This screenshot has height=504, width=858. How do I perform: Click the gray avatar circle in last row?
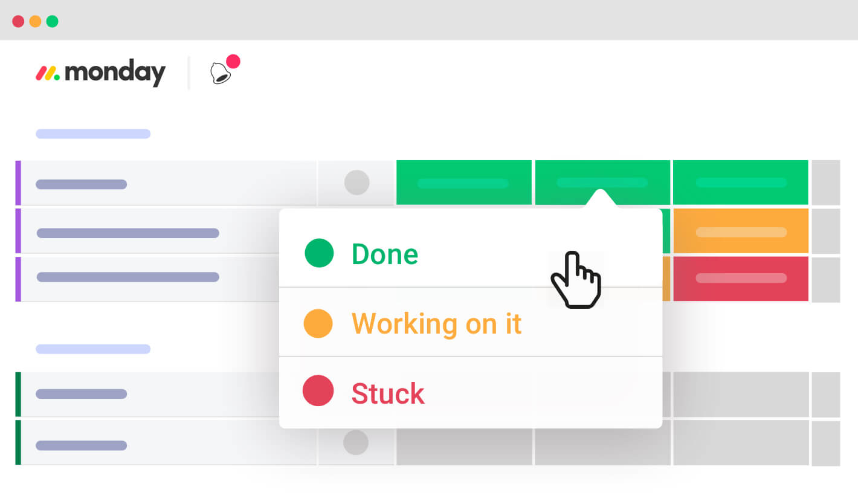click(356, 442)
